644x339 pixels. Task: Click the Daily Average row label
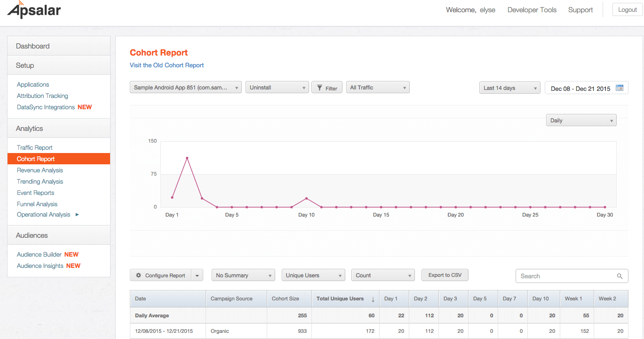point(152,316)
